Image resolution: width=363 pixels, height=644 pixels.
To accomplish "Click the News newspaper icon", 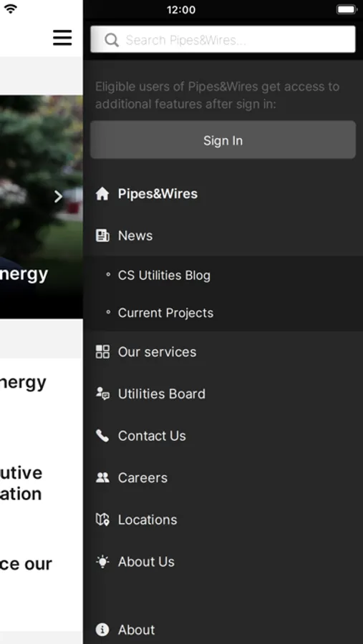I will tap(102, 235).
